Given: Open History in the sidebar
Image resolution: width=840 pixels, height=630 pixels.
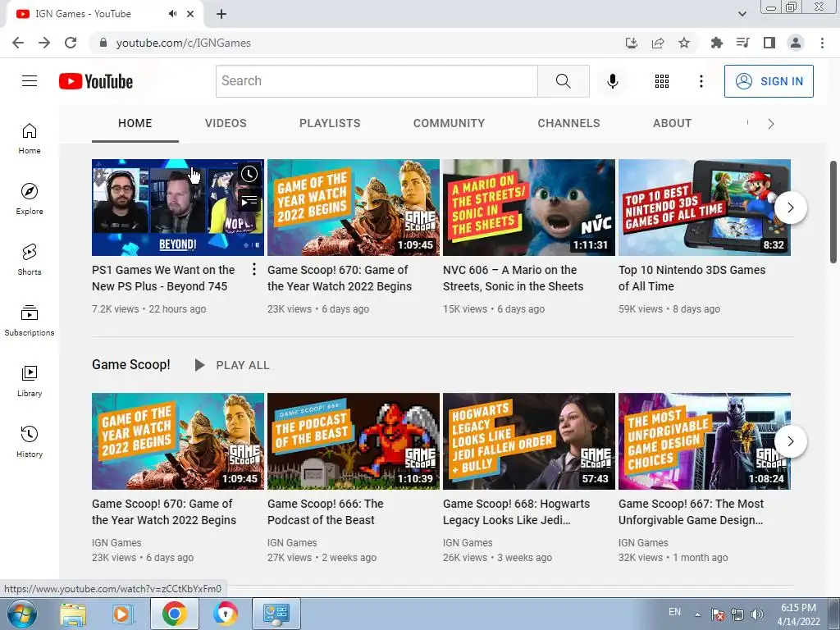Looking at the screenshot, I should (x=30, y=441).
